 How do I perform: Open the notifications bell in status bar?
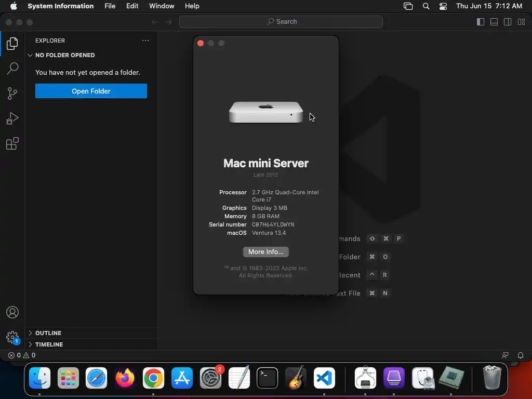pos(521,355)
